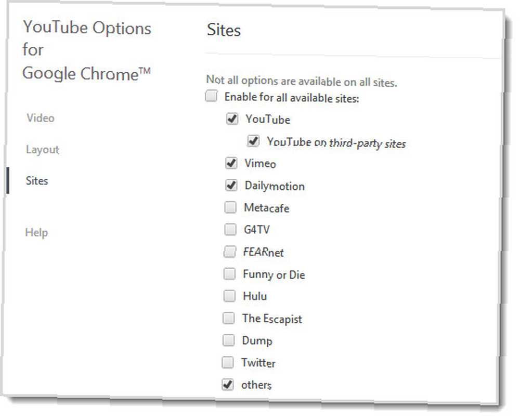Check the Metacafe checkbox
This screenshot has width=520, height=420.
point(230,207)
